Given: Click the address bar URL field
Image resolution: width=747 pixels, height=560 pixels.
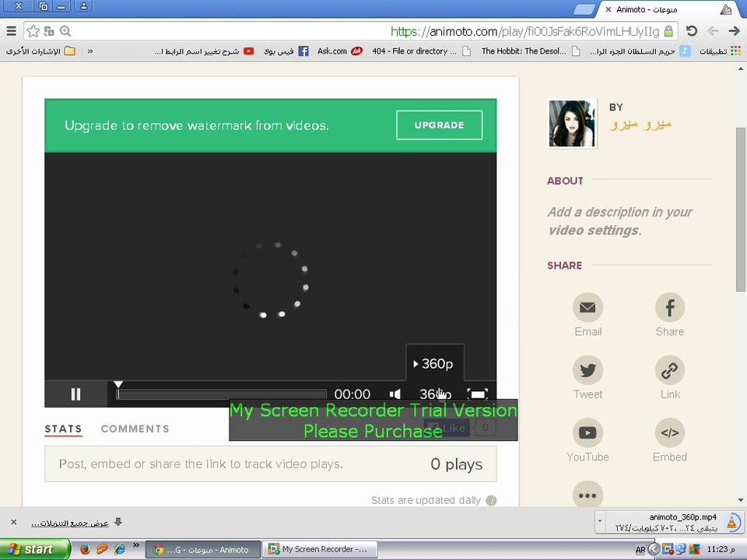Looking at the screenshot, I should (350, 31).
